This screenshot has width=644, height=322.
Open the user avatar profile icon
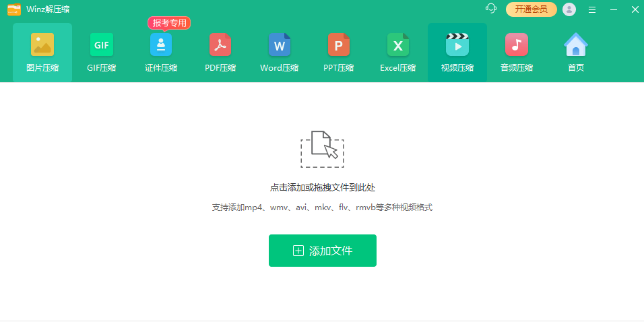click(x=569, y=9)
